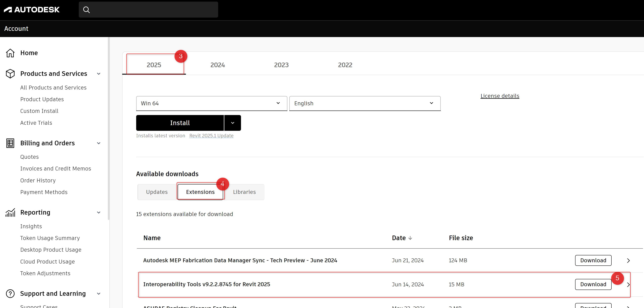Open the Revit 2025.1 Update link

(211, 136)
